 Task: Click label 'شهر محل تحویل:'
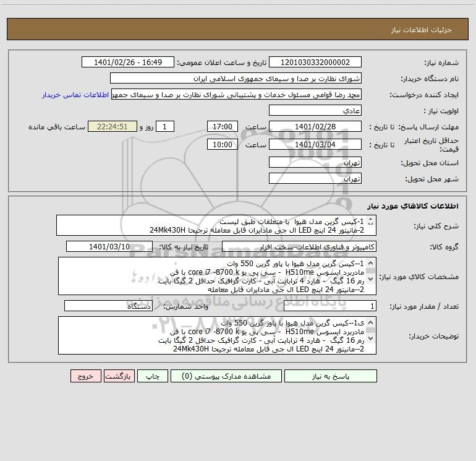pos(431,179)
